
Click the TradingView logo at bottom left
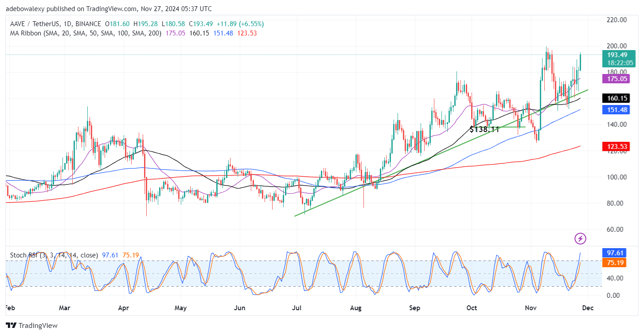[31, 326]
